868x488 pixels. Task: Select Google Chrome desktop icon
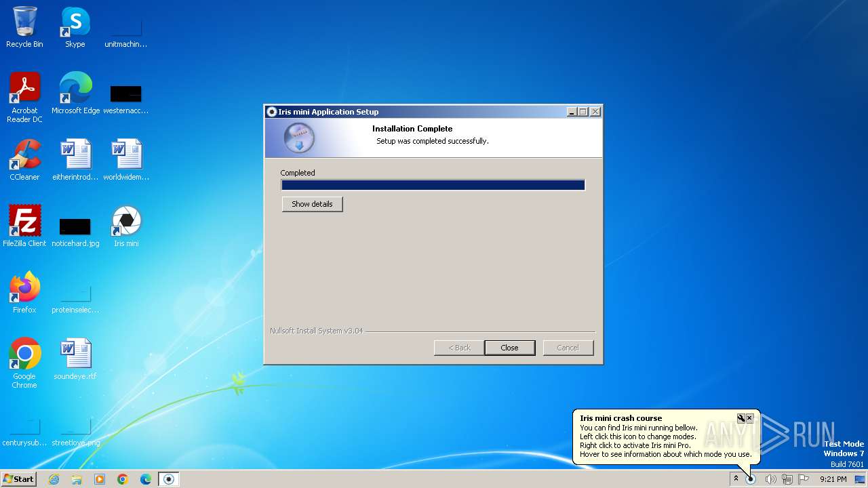tap(24, 363)
